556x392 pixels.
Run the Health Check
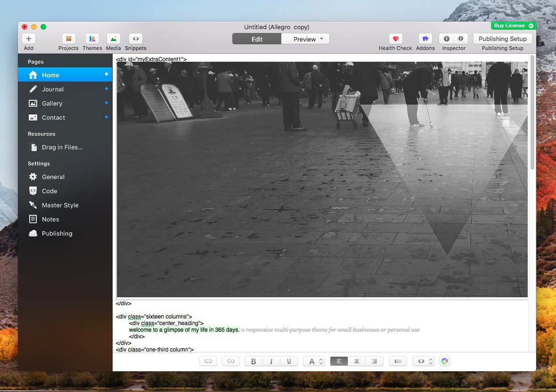(395, 39)
